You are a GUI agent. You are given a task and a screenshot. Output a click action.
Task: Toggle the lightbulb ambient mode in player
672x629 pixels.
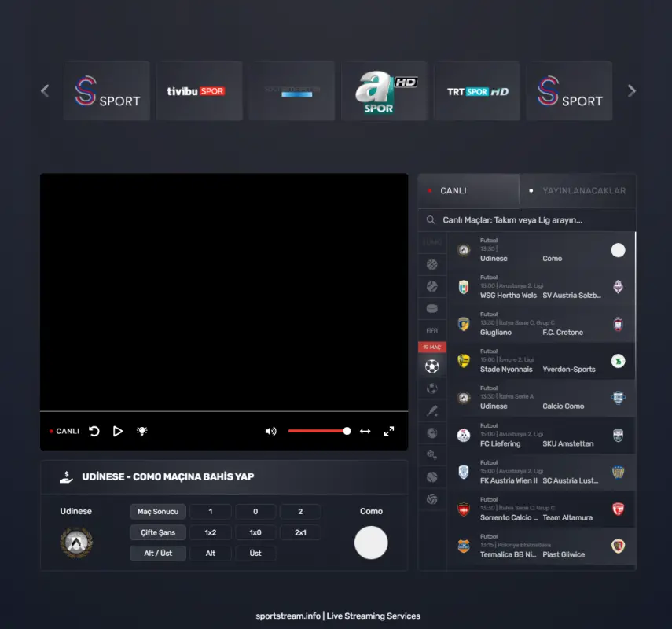tap(141, 431)
